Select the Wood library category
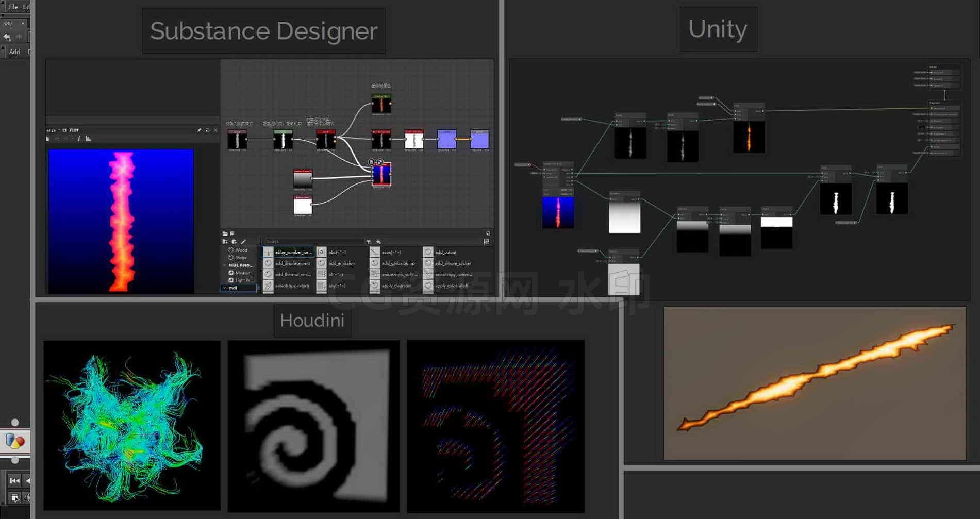The width and height of the screenshot is (980, 519). 241,250
